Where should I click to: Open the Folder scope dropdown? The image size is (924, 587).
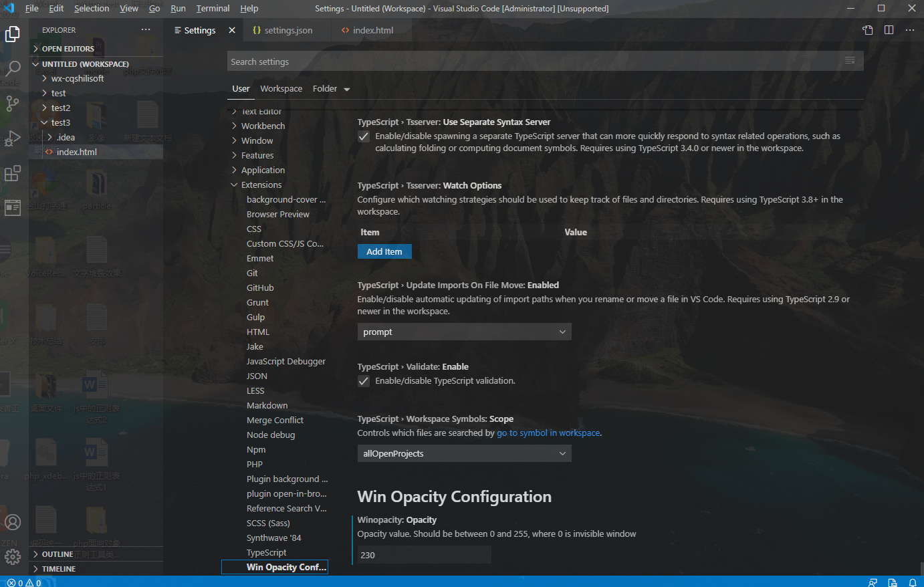pyautogui.click(x=331, y=88)
